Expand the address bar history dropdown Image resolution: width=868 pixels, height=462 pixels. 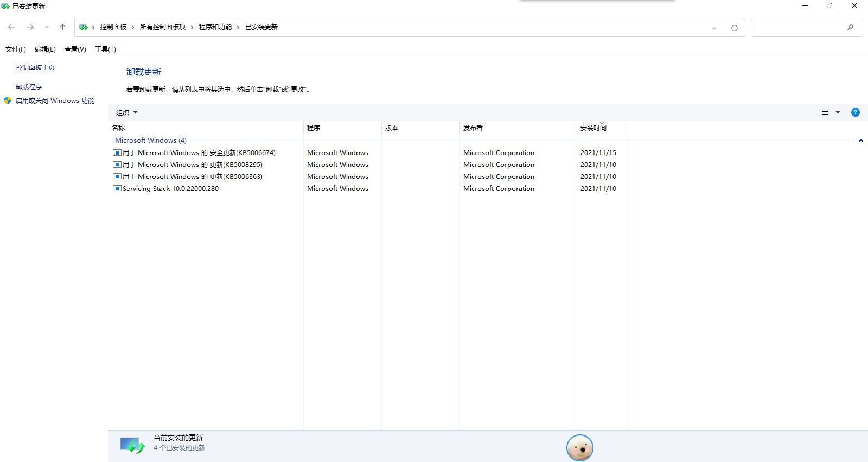point(714,28)
